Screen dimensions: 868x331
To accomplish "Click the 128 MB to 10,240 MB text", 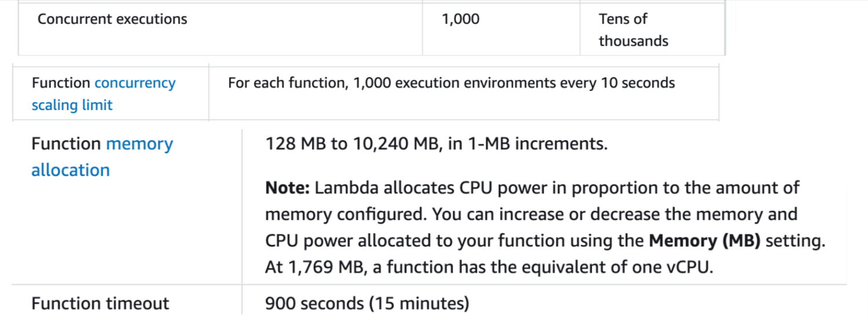I will click(x=349, y=144).
